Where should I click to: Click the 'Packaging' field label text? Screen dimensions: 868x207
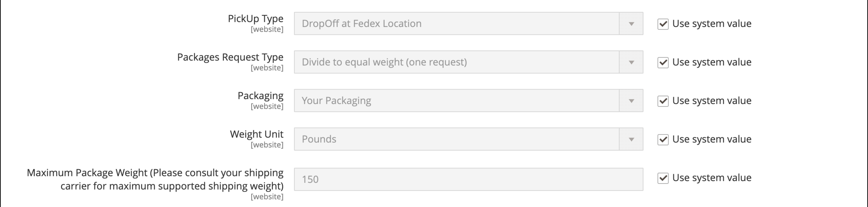tap(261, 96)
